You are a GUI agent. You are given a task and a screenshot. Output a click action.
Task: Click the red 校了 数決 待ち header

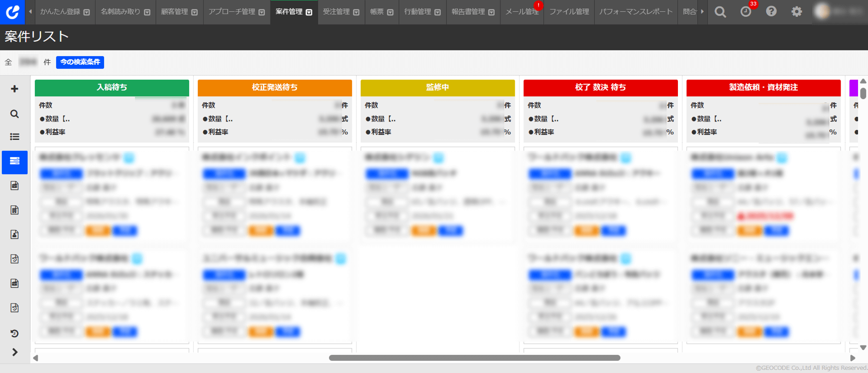[x=601, y=87]
